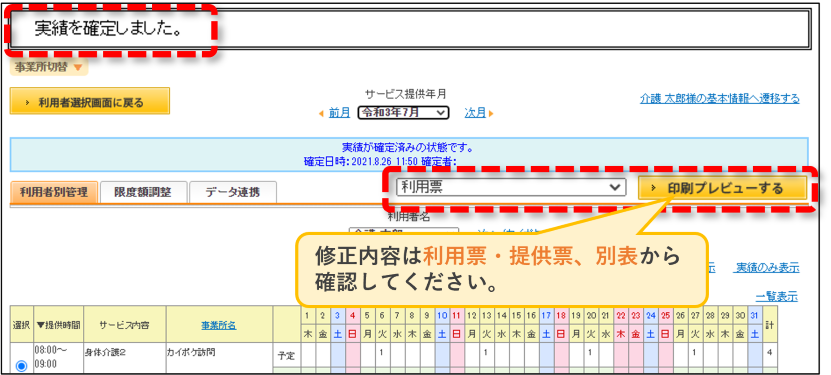Click the 実績のみ表示 link

coord(766,267)
